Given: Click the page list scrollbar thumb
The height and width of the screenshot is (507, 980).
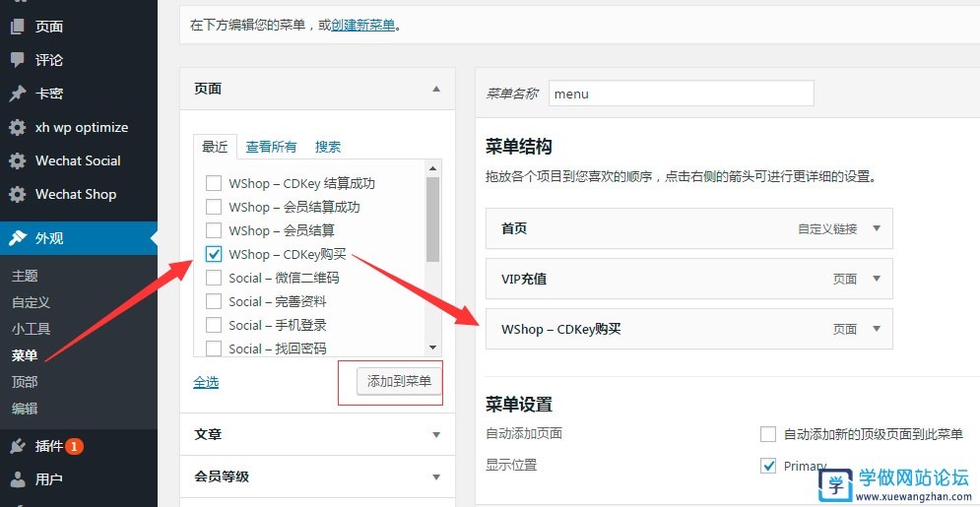Looking at the screenshot, I should pos(432,220).
